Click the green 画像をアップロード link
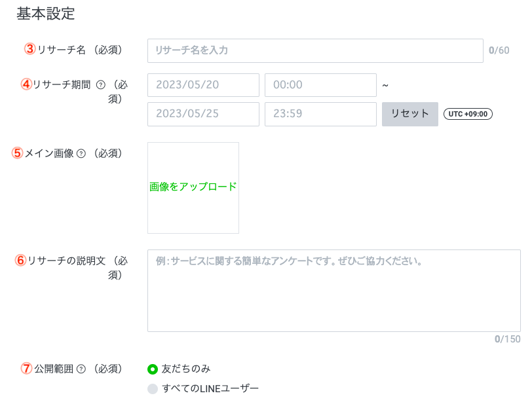 point(193,187)
